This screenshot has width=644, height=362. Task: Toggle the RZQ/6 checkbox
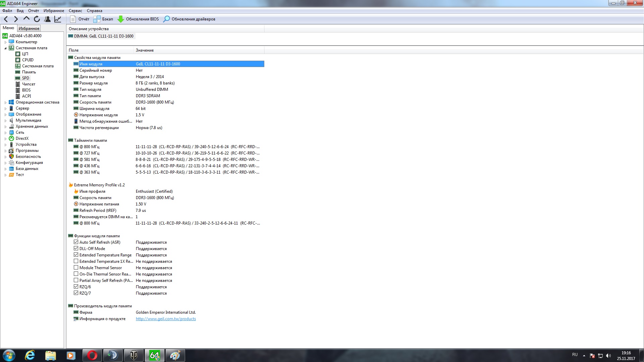click(x=76, y=287)
